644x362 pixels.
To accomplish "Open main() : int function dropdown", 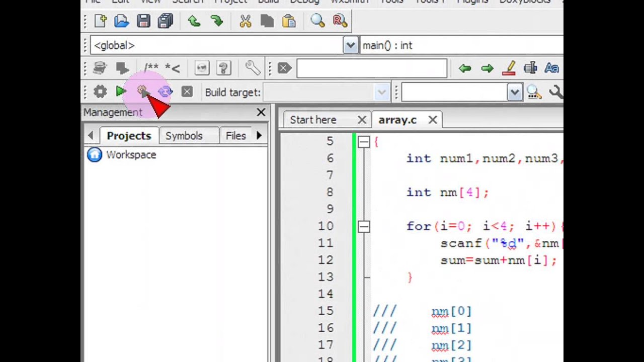I will (x=461, y=45).
